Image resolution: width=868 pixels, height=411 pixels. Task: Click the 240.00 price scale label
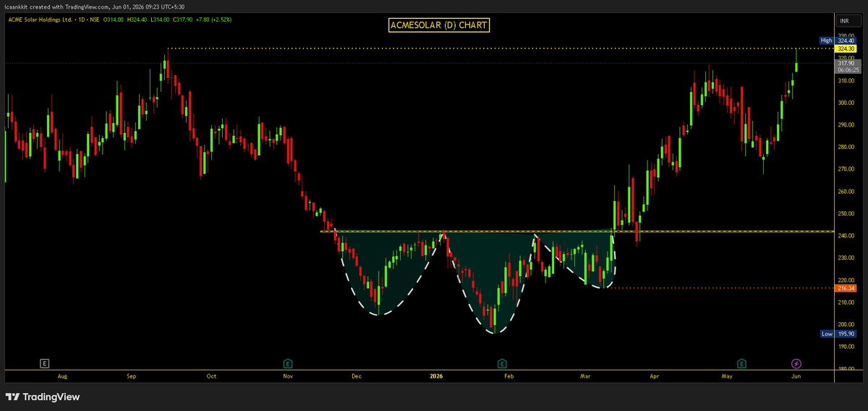[846, 236]
